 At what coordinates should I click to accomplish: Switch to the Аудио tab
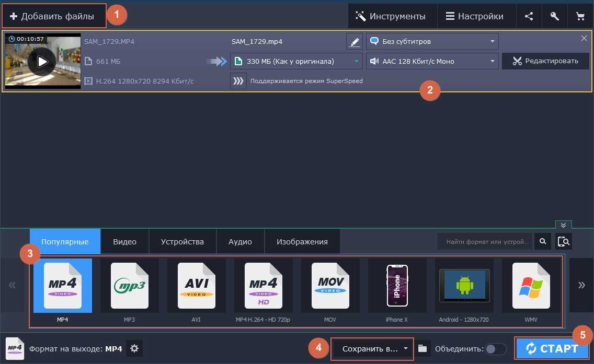point(240,242)
